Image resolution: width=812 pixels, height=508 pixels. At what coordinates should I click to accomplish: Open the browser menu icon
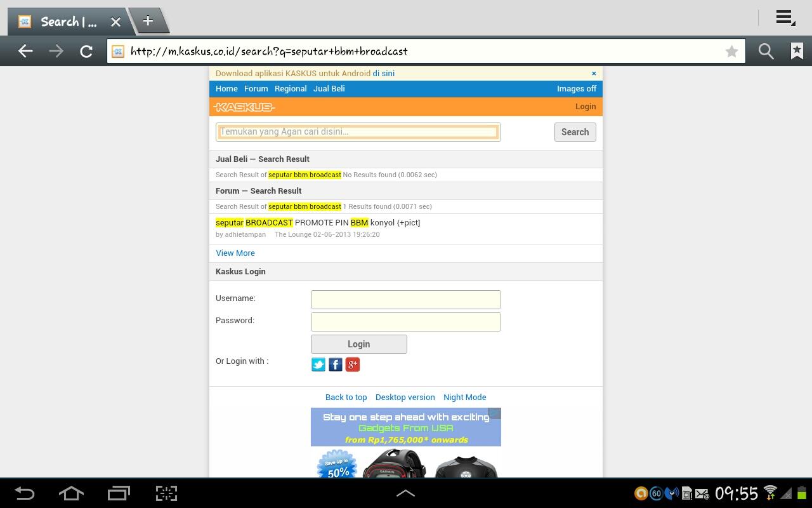pos(785,18)
